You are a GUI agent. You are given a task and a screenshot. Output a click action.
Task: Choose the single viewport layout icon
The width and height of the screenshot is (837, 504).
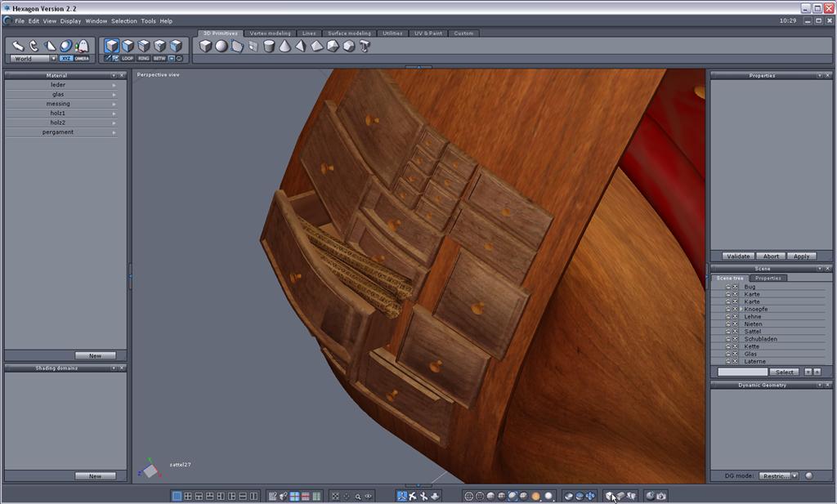pyautogui.click(x=177, y=496)
